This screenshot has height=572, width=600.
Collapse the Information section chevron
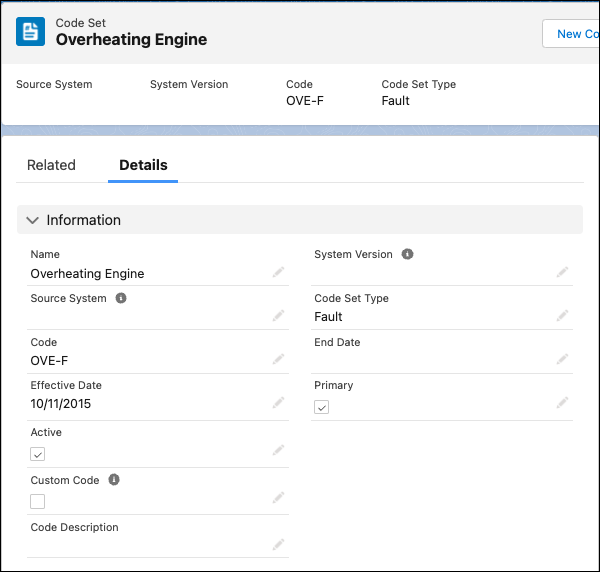33,220
